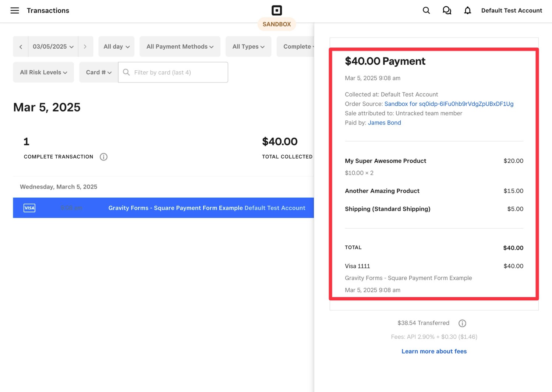This screenshot has height=392, width=552.
Task: Expand the All Risk Levels filter
Action: pyautogui.click(x=43, y=73)
